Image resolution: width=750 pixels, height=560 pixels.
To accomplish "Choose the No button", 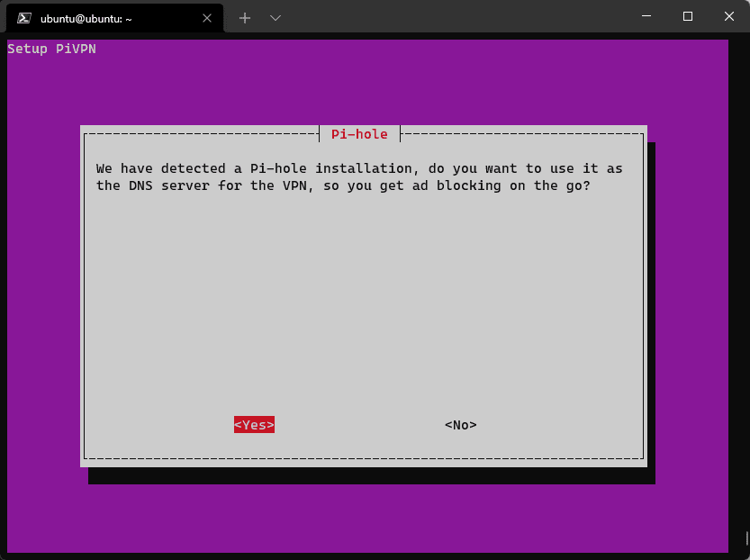I will 461,425.
